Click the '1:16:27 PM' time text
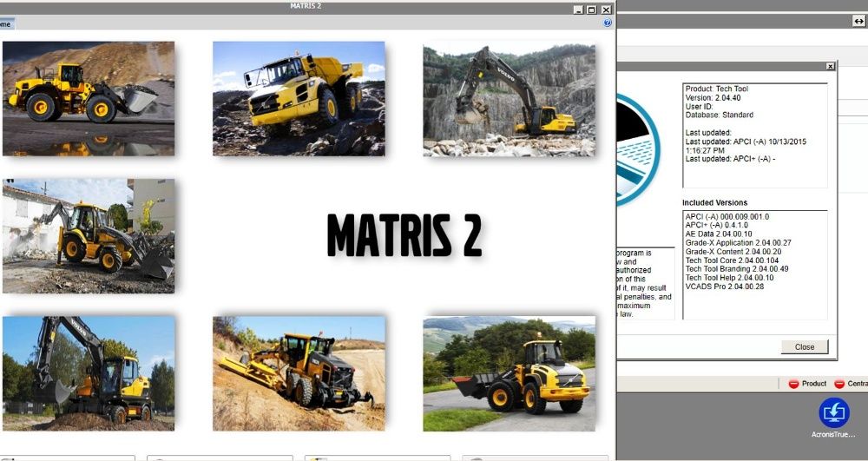The width and height of the screenshot is (868, 461). (705, 150)
